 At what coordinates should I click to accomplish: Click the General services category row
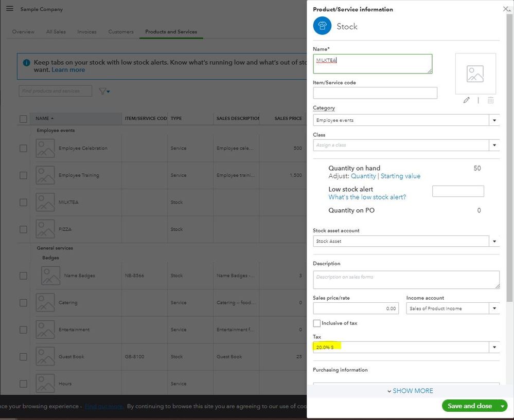click(x=55, y=248)
